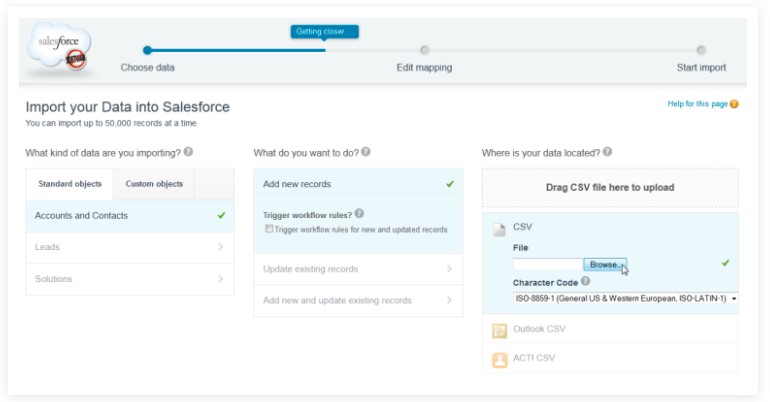Click the File path input field
This screenshot has width=770, height=402.
click(x=548, y=265)
